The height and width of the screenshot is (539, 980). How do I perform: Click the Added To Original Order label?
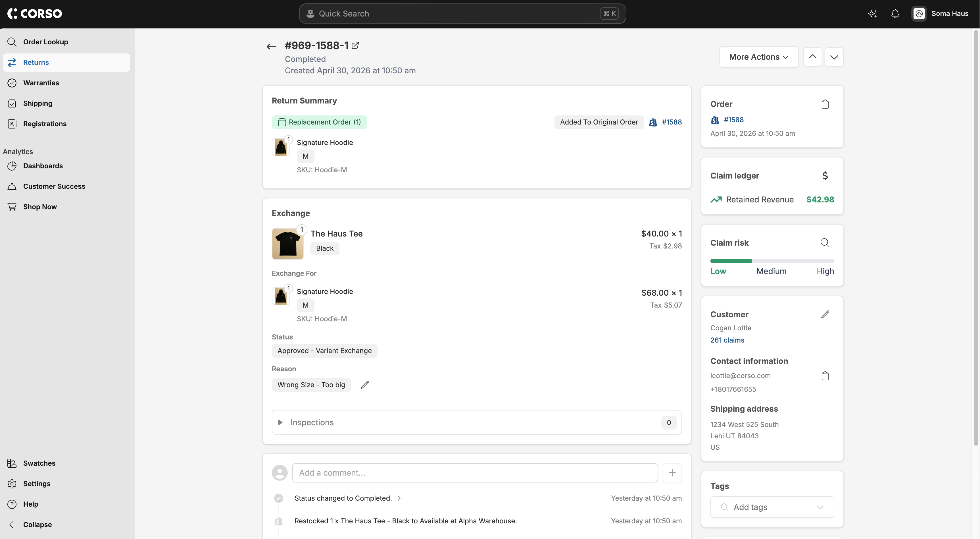click(599, 122)
